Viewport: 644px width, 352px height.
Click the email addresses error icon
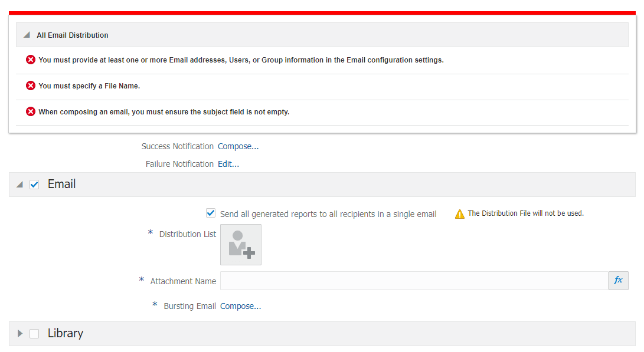[31, 60]
